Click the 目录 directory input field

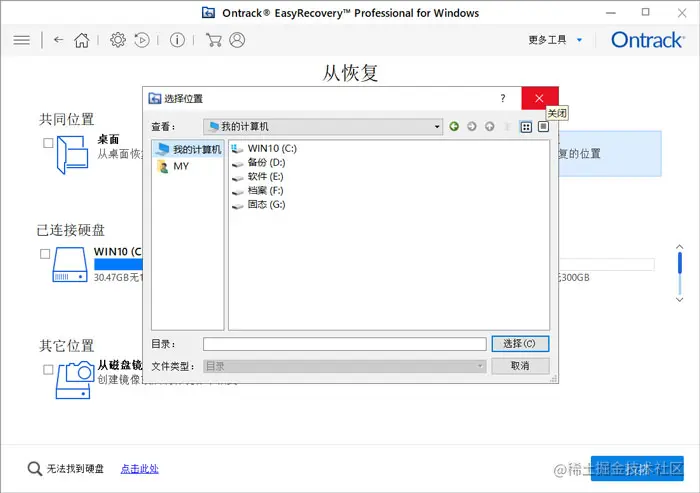point(345,344)
